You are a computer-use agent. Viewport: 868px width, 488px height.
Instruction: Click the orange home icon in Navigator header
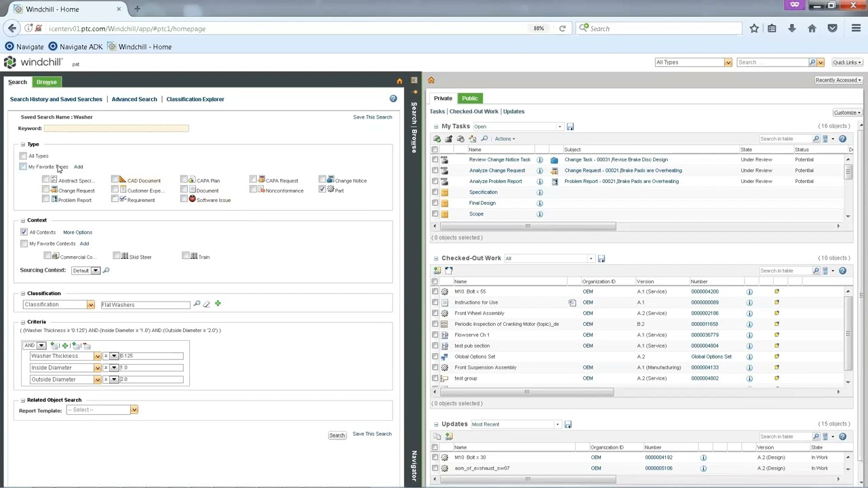pos(399,81)
